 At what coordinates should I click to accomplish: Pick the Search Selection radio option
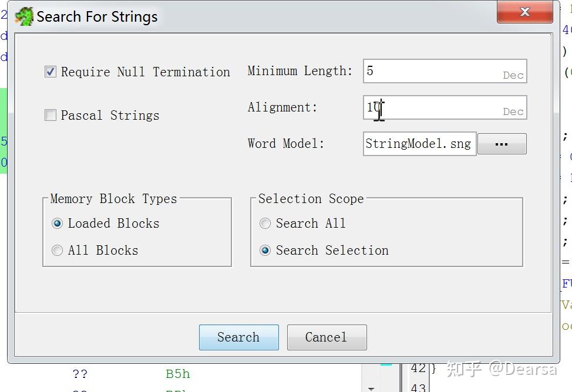(x=265, y=251)
